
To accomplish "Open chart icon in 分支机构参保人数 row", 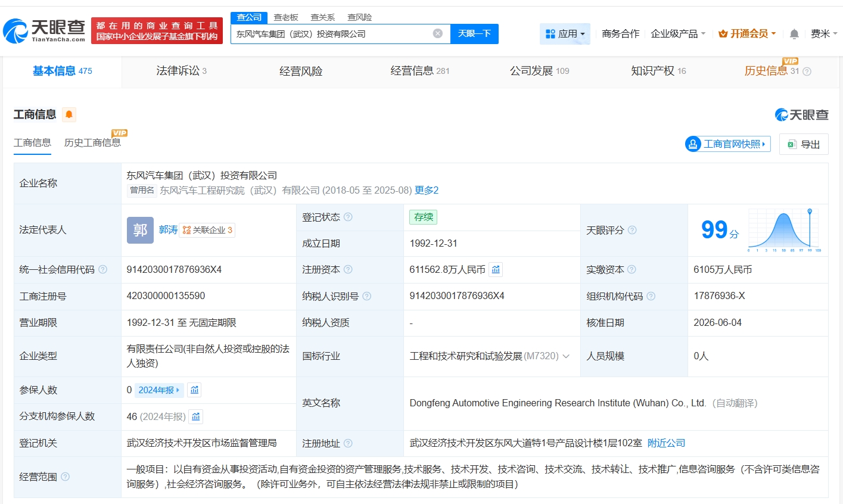I will (196, 416).
